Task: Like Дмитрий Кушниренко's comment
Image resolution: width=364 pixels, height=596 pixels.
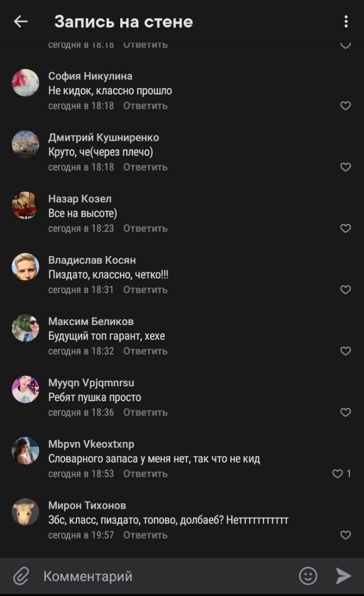Action: coord(345,167)
